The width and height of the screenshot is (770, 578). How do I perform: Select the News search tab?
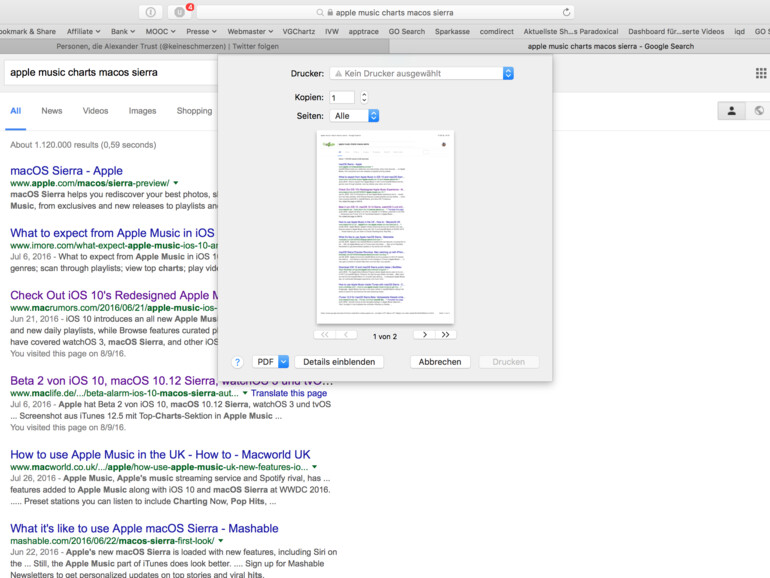point(52,111)
